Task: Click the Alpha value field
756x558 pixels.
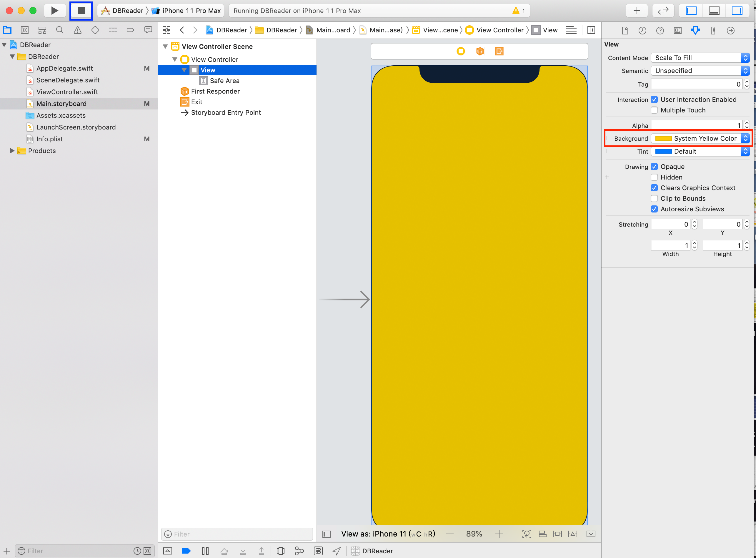Action: coord(696,125)
